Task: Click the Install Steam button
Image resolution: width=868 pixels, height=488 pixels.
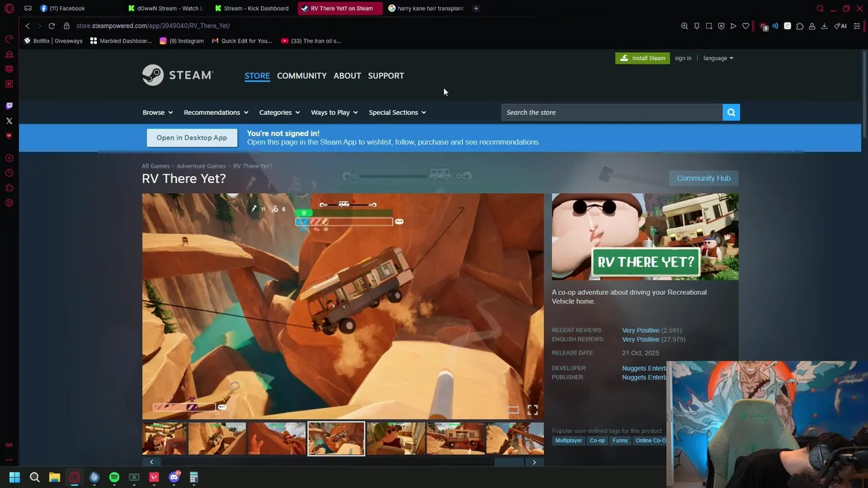Action: pyautogui.click(x=642, y=58)
